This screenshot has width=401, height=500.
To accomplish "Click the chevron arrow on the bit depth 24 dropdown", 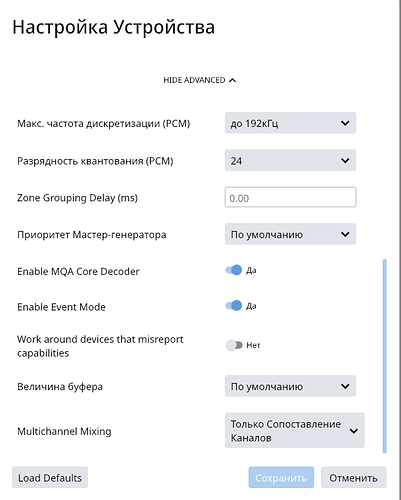I will click(345, 161).
